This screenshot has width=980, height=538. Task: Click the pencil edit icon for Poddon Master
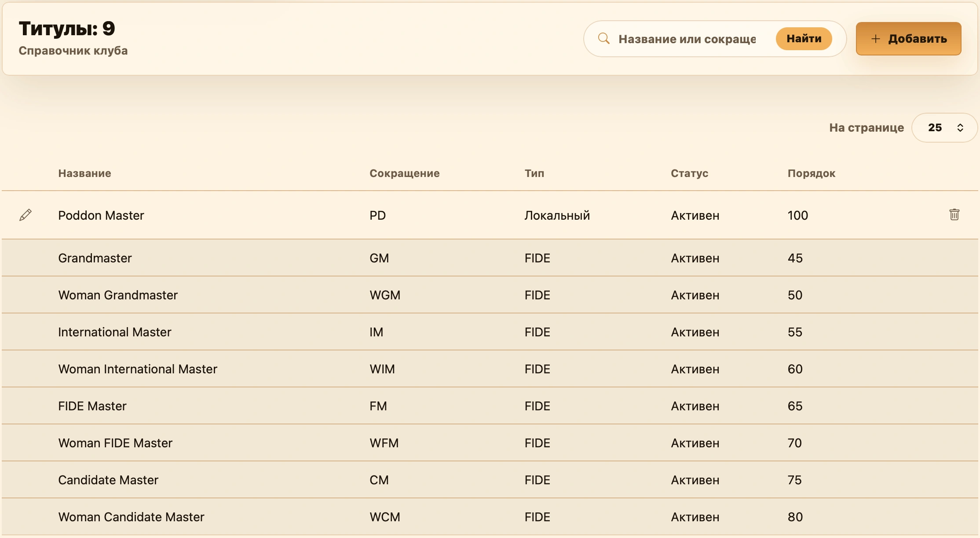pyautogui.click(x=26, y=215)
